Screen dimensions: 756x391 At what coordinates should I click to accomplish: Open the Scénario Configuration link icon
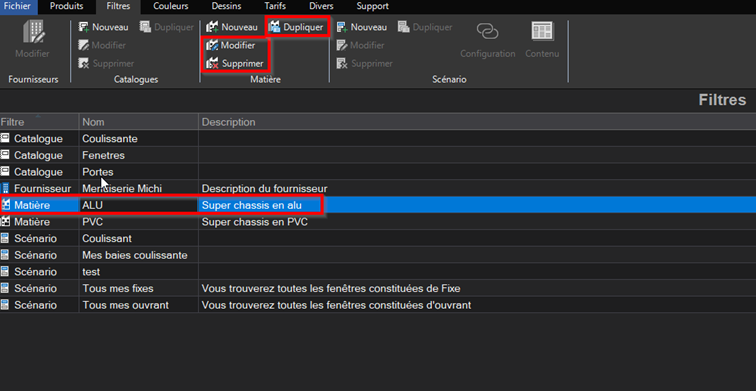pos(487,32)
